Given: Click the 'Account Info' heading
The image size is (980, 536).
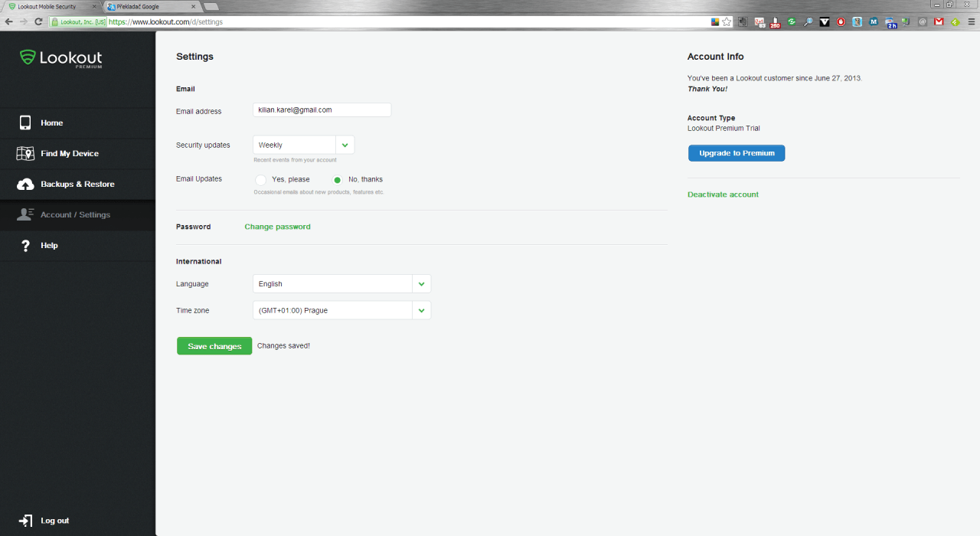Looking at the screenshot, I should [715, 57].
